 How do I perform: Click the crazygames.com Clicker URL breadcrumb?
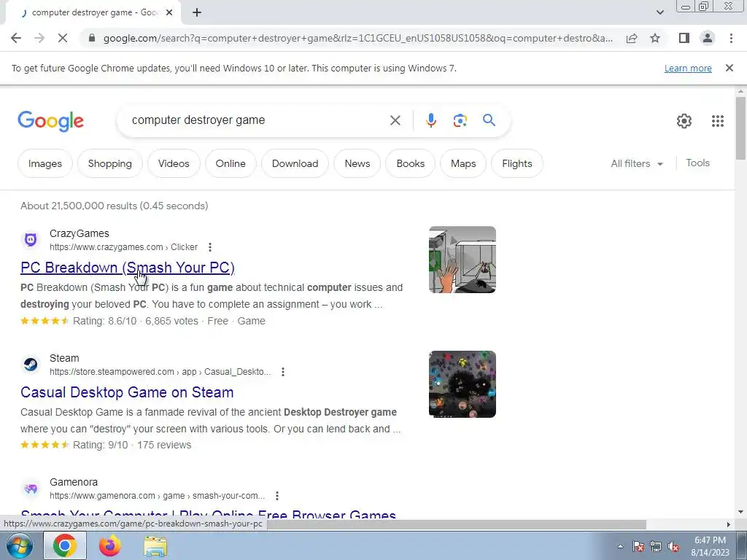tap(123, 247)
